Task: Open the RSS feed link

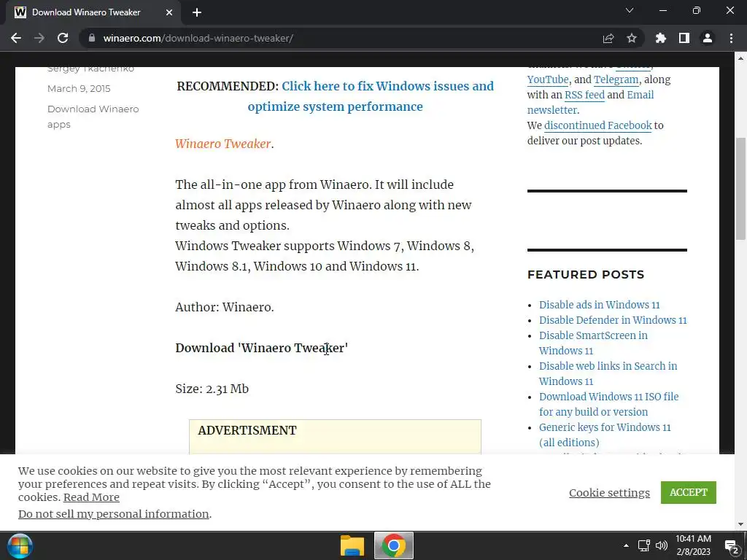Action: pyautogui.click(x=584, y=95)
